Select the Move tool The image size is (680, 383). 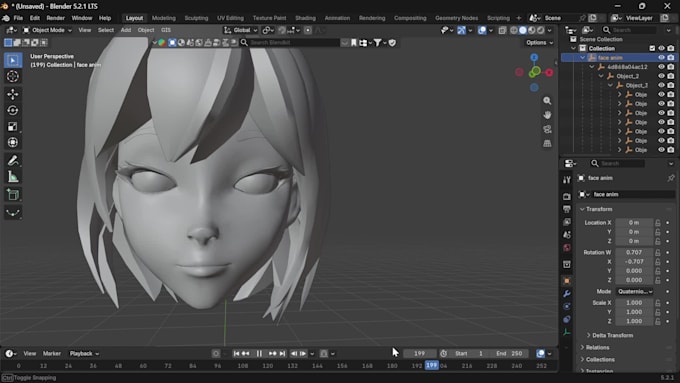13,94
